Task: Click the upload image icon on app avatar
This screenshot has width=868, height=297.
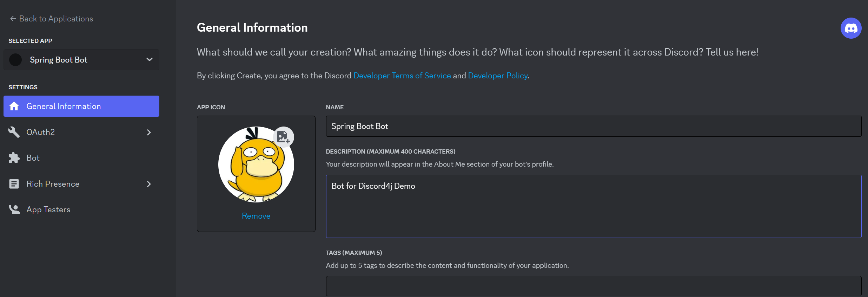Action: pyautogui.click(x=283, y=137)
